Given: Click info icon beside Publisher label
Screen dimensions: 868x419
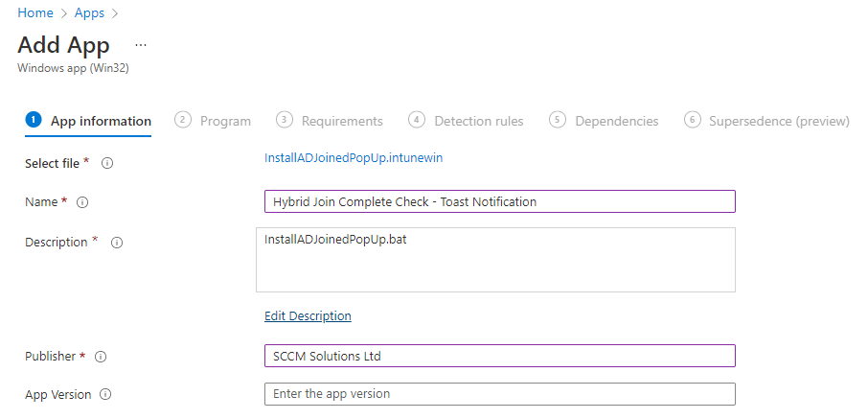Looking at the screenshot, I should (101, 357).
